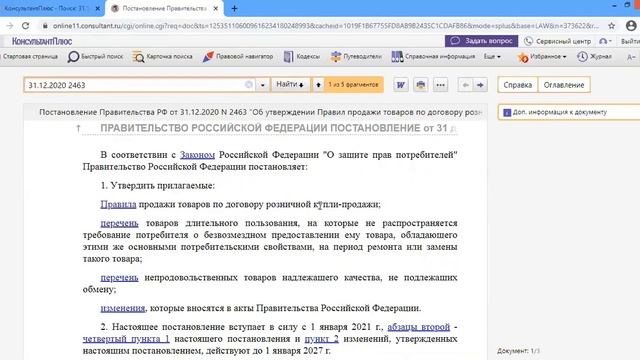Viewport: 640px width, 360px height.
Task: Open the user account dropdown icon
Action: [605, 41]
